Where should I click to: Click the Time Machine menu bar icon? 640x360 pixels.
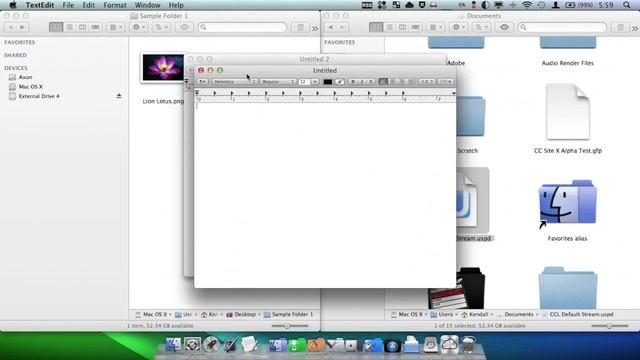point(542,5)
